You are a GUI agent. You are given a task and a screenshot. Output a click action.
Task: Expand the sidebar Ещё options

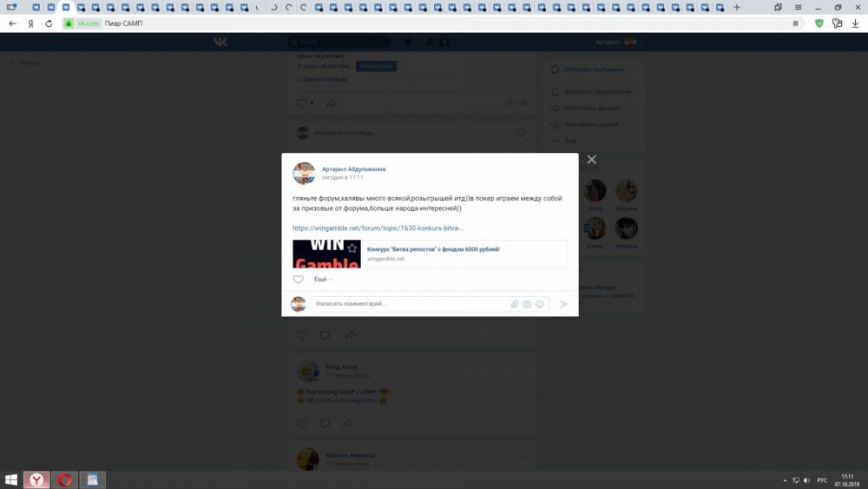(570, 141)
